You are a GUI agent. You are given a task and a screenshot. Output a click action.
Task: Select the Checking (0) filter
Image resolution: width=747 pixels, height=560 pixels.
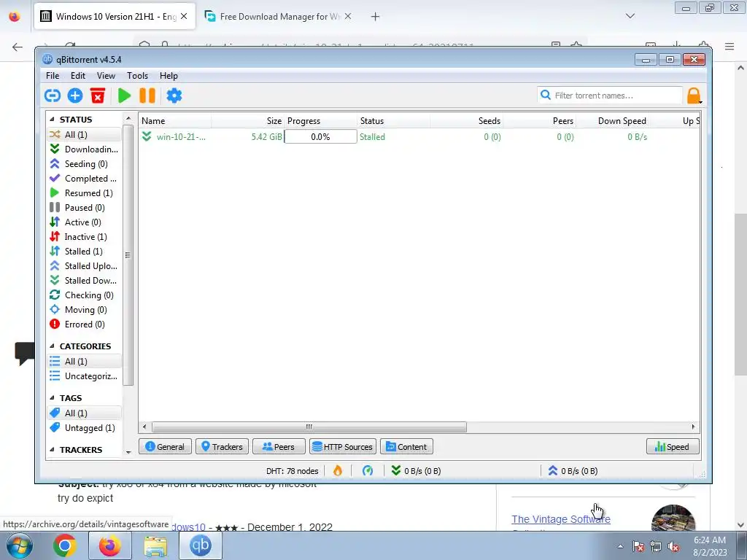point(85,295)
